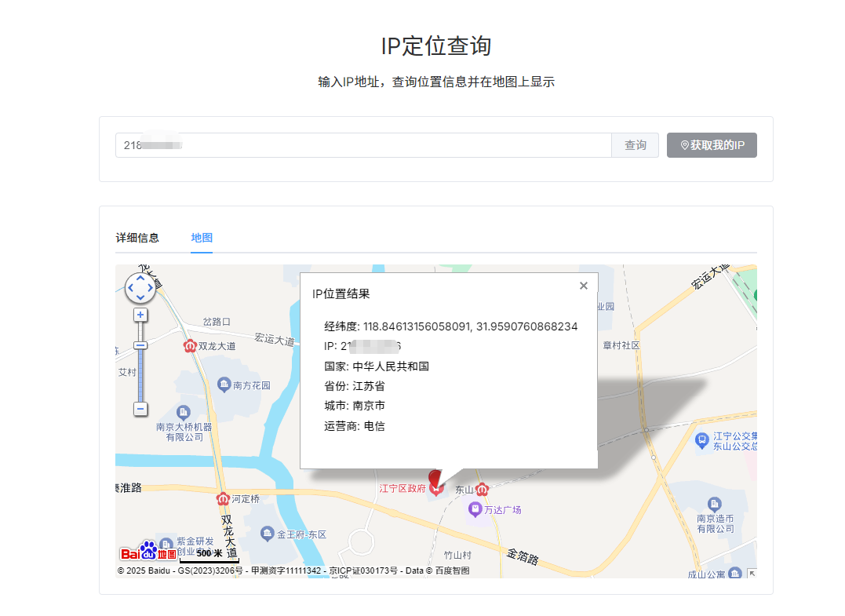Click the 万达广场 purple shopping marker
The height and width of the screenshot is (616, 845).
475,510
